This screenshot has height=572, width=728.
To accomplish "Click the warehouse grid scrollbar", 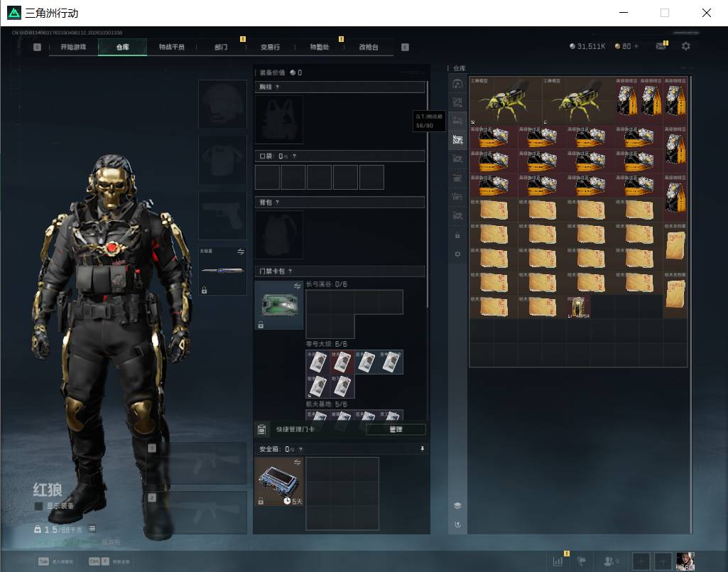I will (x=691, y=304).
